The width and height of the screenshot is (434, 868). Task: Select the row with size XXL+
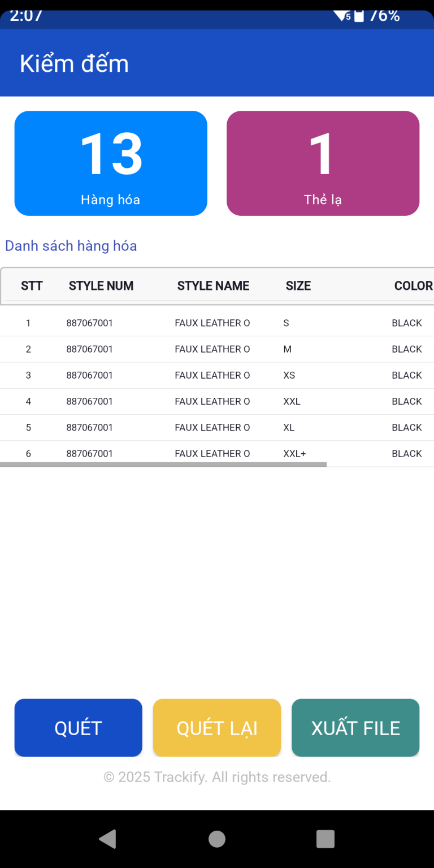[217, 453]
